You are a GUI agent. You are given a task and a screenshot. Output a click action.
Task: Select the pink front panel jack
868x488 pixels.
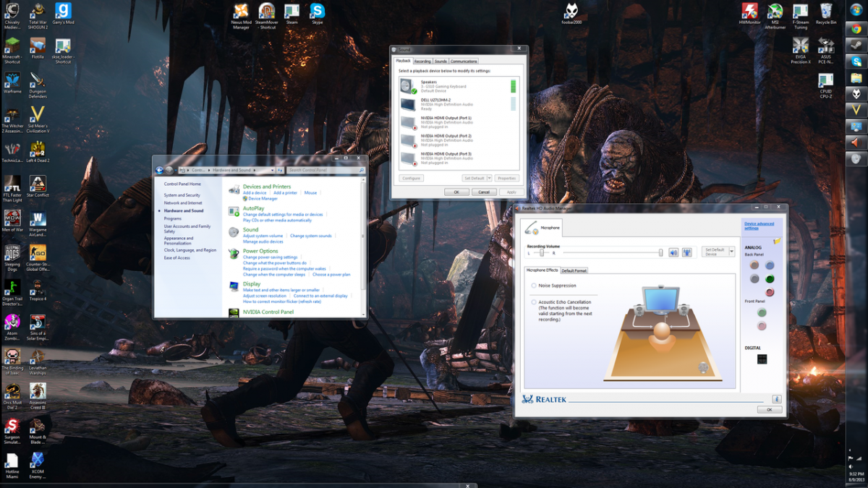(x=762, y=326)
